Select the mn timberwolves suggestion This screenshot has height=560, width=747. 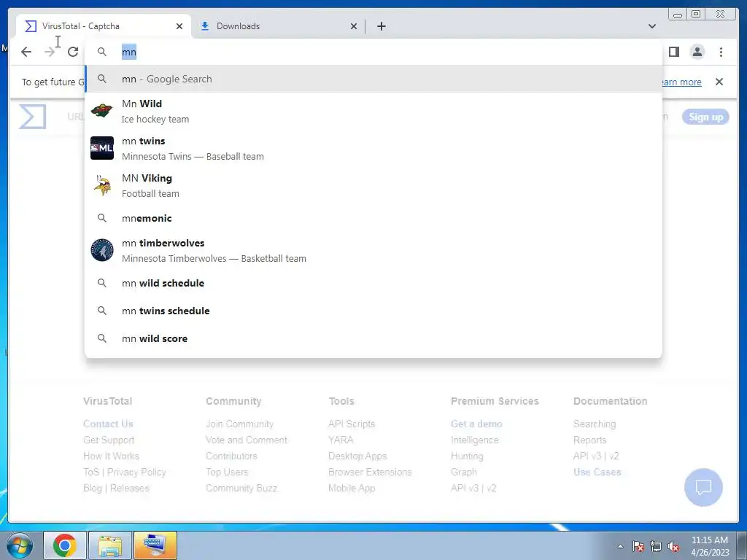(373, 250)
